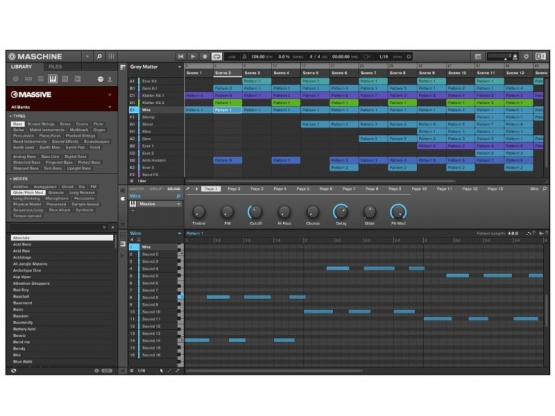Toggle the factory content globe icon
Screen dimensions: 555x416
pyautogui.click(x=101, y=79)
